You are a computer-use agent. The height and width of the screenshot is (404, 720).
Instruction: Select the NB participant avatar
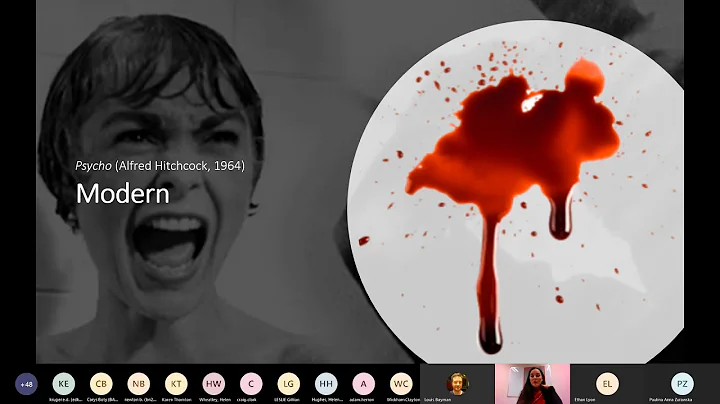(139, 384)
